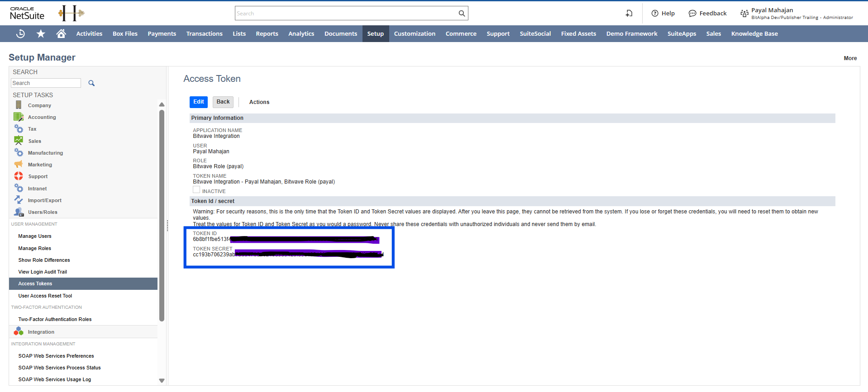Open the notifications share icon in header
The image size is (868, 392).
(629, 14)
